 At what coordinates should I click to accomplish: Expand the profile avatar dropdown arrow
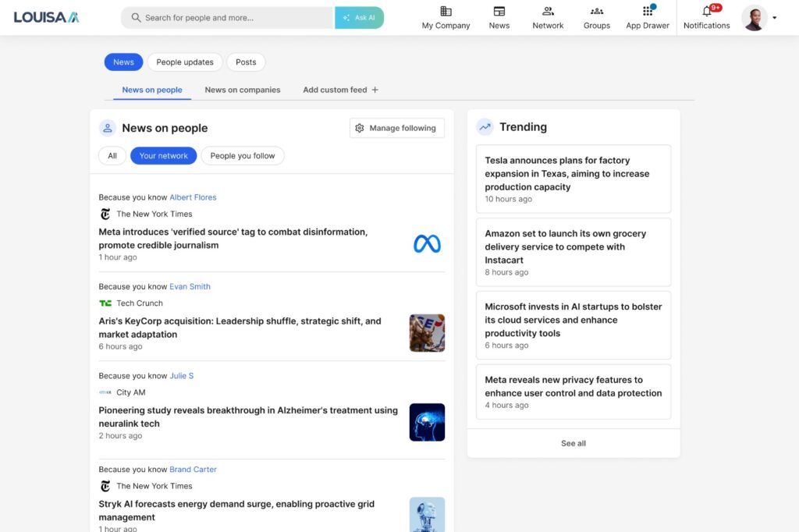[x=774, y=18]
